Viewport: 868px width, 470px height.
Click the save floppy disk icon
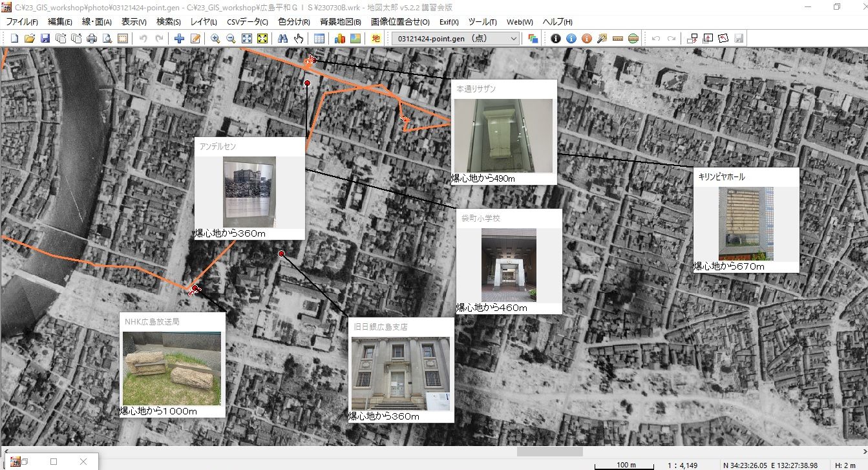[45, 39]
